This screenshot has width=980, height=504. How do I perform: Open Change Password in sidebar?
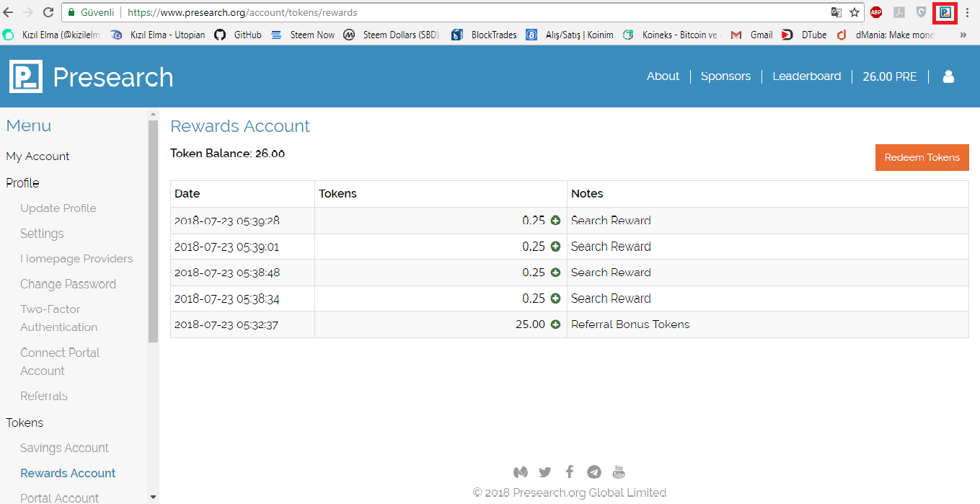(68, 284)
